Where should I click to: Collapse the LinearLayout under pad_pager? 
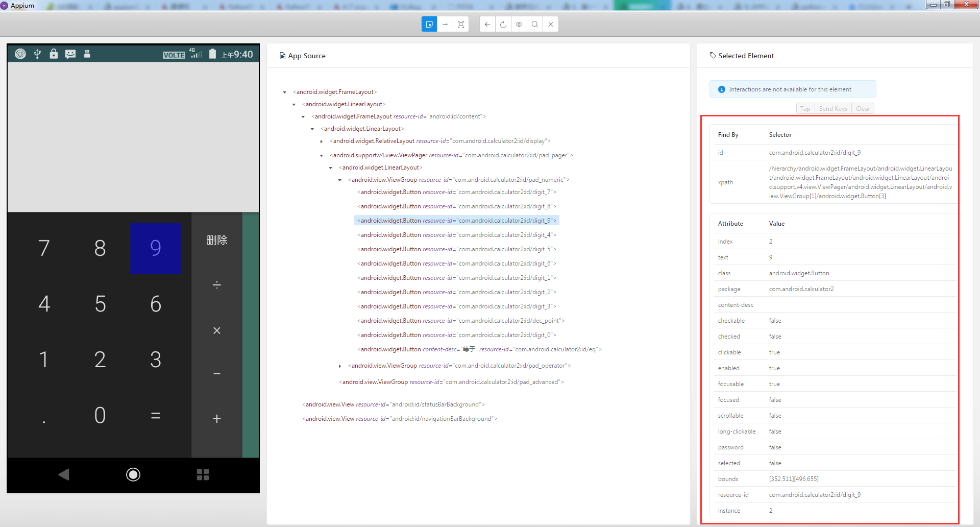tap(331, 168)
